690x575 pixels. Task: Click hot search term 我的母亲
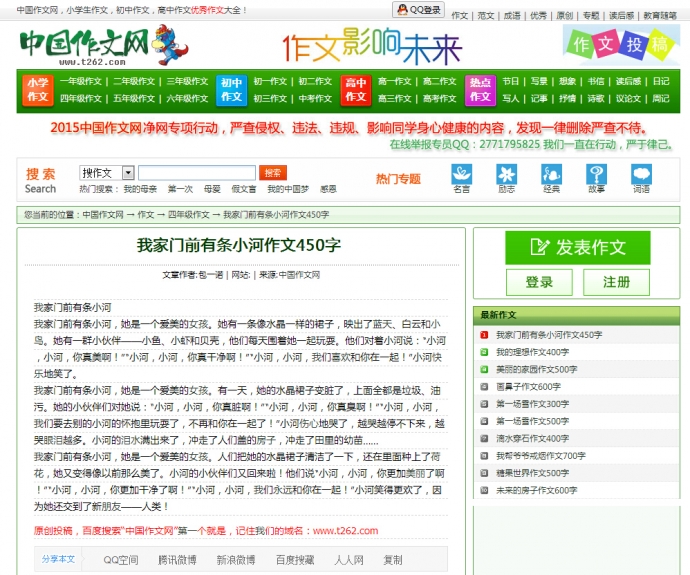(x=140, y=189)
